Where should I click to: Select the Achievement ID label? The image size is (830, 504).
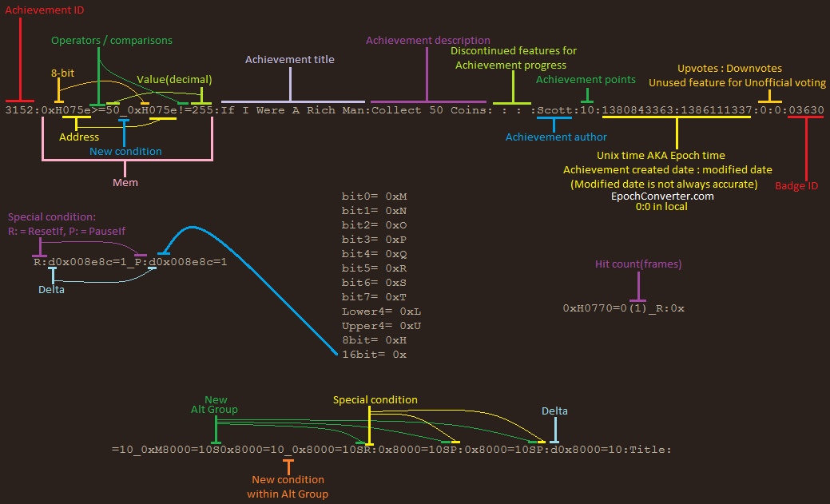point(44,10)
